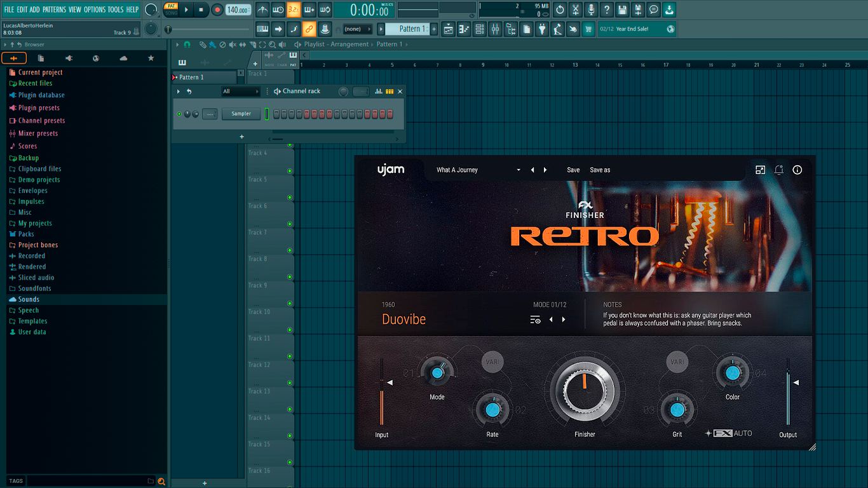
Task: Open the mixer via the faders icon
Action: pyautogui.click(x=495, y=29)
